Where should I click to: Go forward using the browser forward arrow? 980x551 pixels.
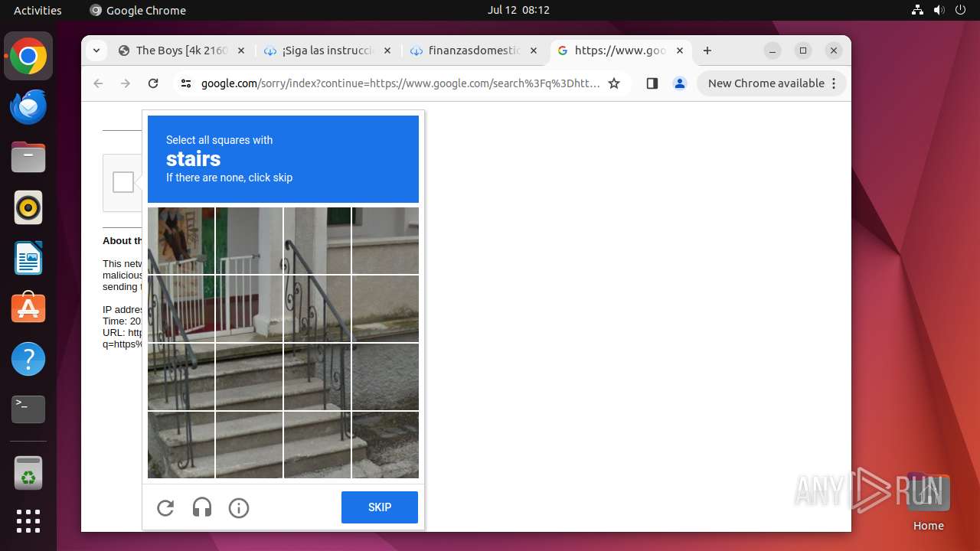pos(126,83)
